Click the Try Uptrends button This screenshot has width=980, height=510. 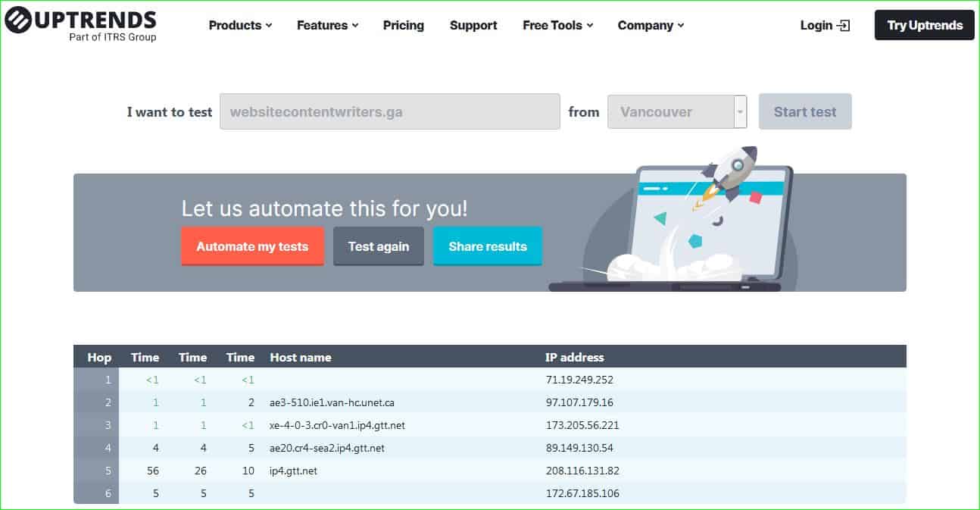pos(925,25)
